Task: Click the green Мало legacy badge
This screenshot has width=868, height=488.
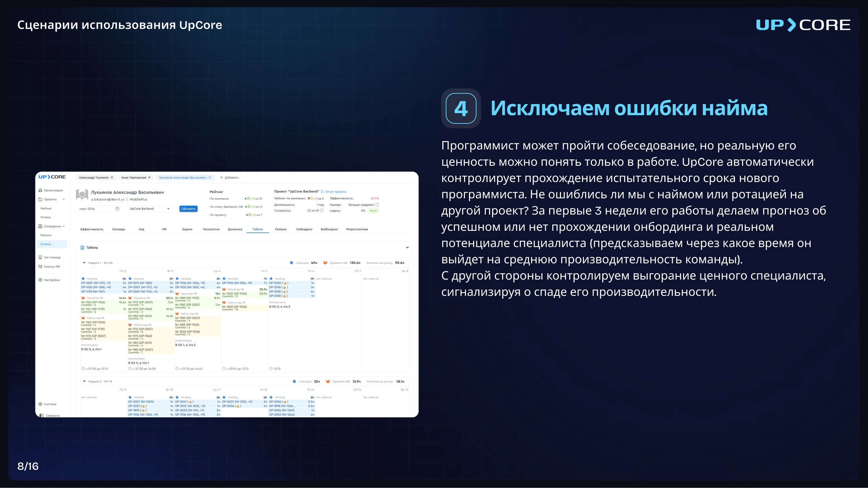Action: [x=373, y=211]
